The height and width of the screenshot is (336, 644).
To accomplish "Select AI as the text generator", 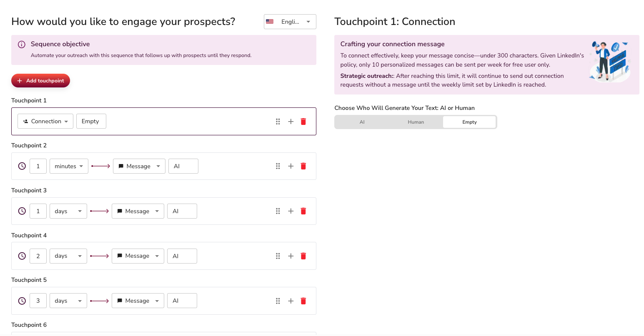I will pos(362,122).
